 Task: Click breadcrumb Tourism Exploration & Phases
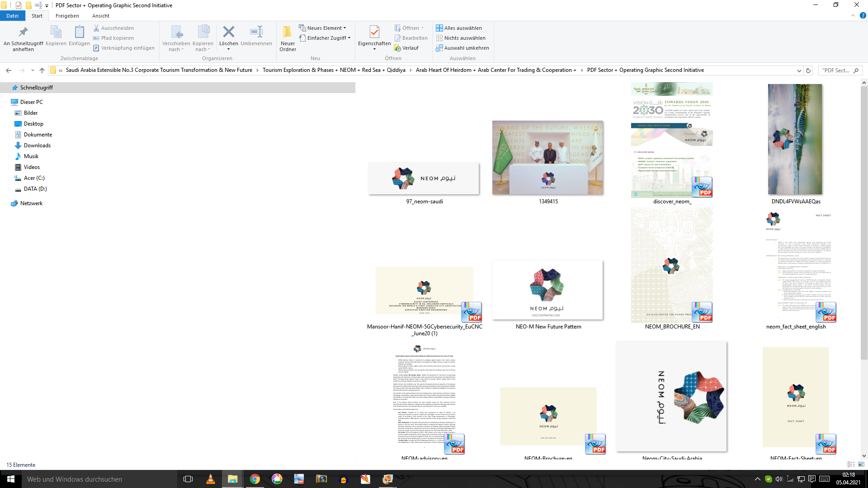334,70
